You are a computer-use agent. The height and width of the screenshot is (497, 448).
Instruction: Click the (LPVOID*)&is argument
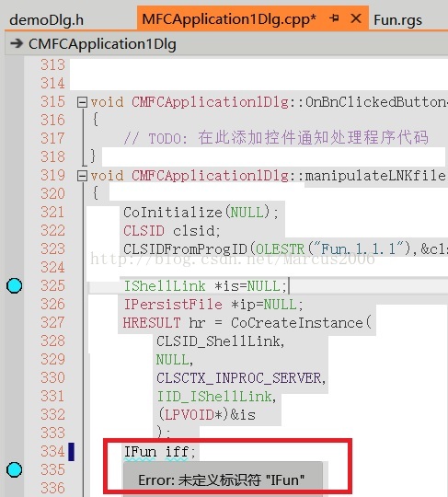(206, 414)
